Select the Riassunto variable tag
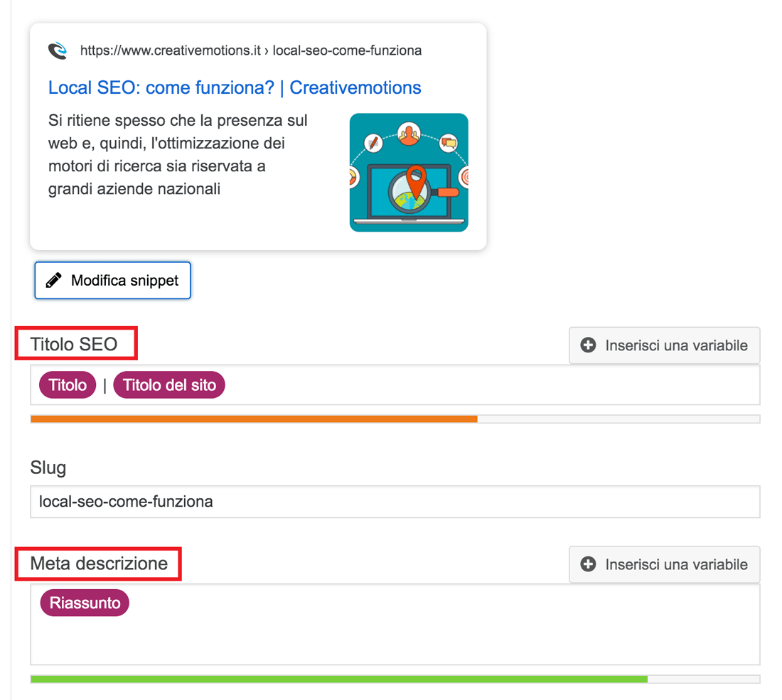 point(85,603)
